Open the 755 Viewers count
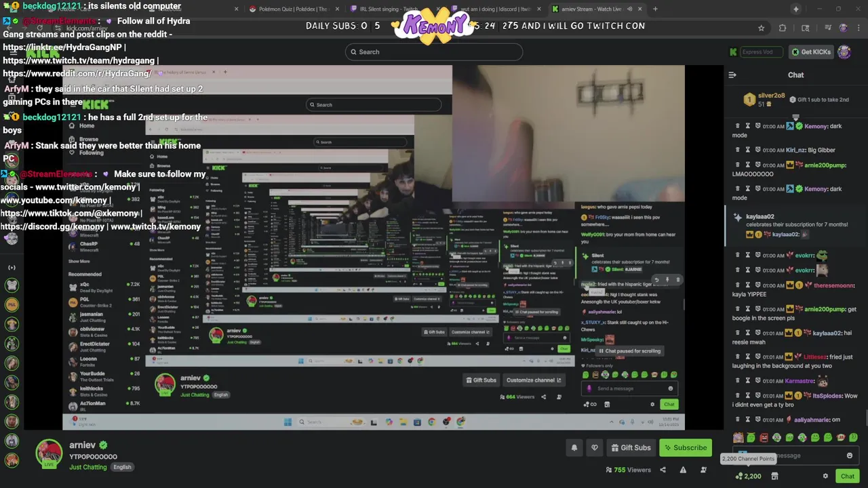 click(x=628, y=470)
